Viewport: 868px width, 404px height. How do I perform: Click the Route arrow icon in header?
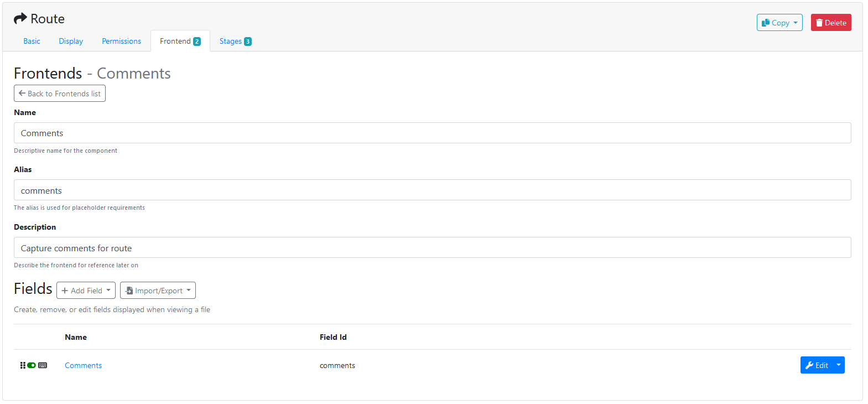(20, 19)
